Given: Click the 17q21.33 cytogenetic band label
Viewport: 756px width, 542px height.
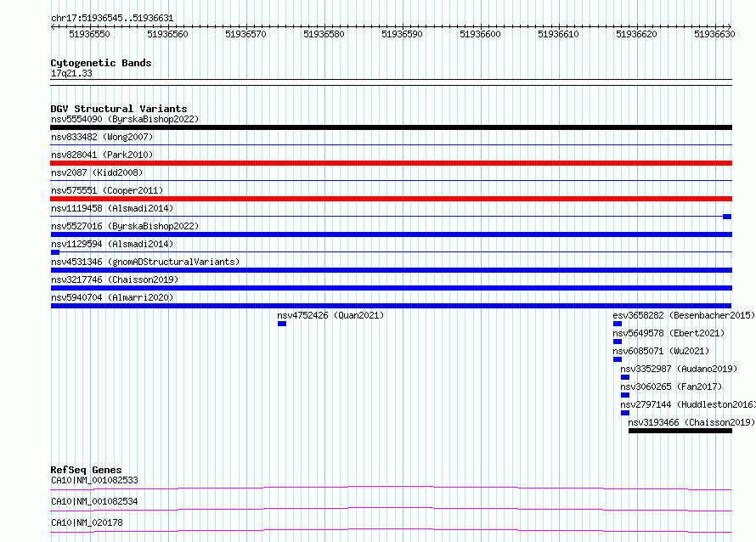Looking at the screenshot, I should tap(71, 73).
